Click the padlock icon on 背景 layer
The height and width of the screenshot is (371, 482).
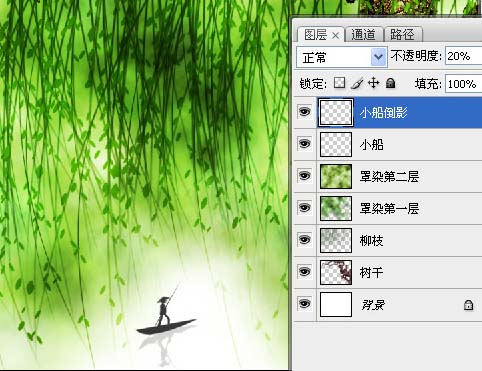coord(468,305)
